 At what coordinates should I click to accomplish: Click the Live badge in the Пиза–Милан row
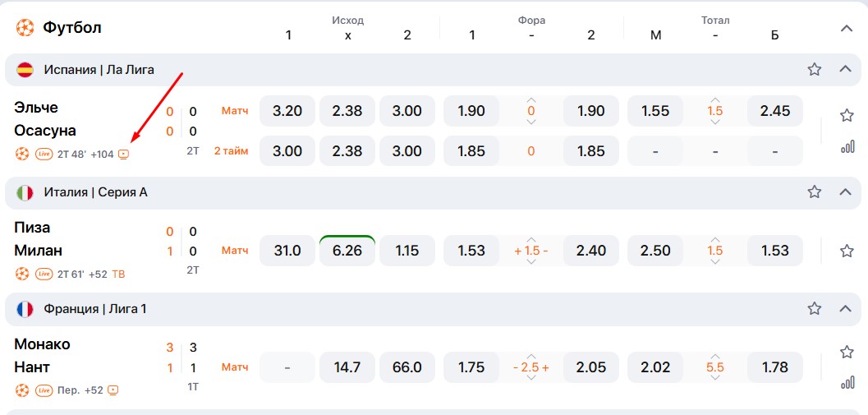tap(44, 274)
